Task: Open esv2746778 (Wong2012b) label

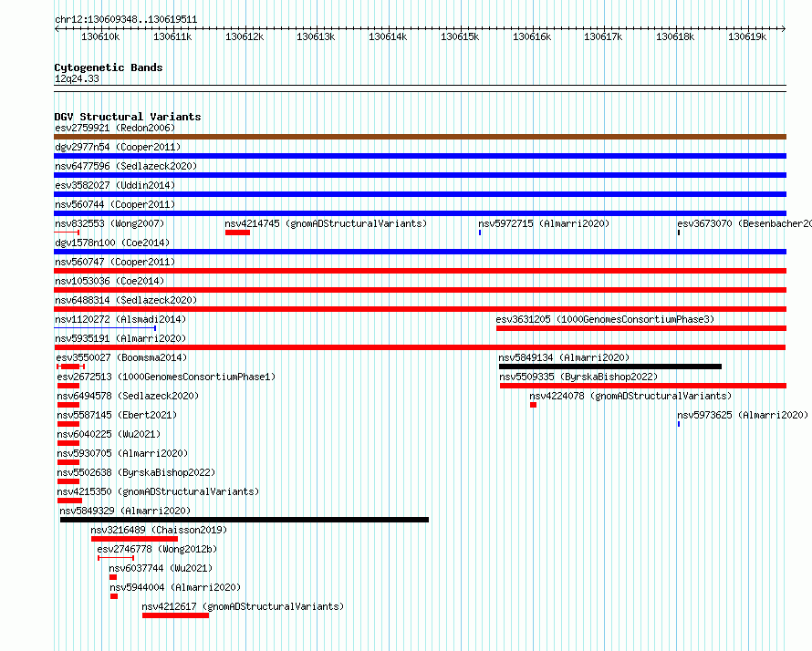Action: 157,549
